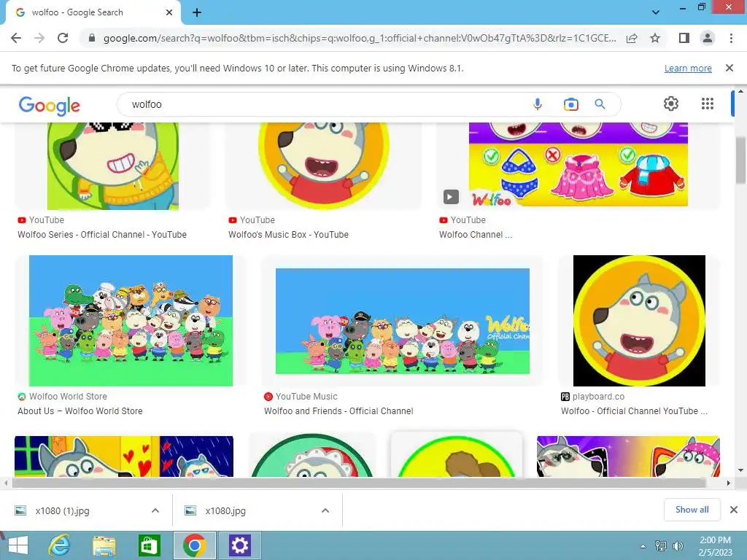Show hidden system tray icons
The image size is (747, 560).
643,545
